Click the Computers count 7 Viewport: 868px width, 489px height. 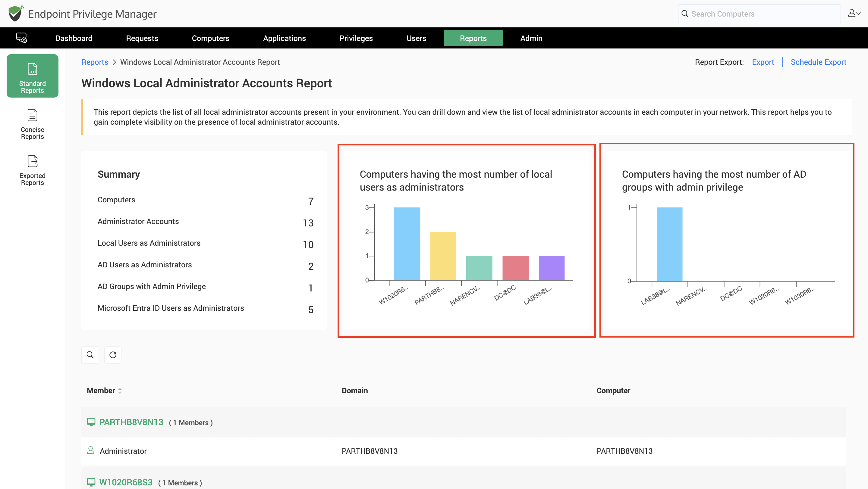pyautogui.click(x=311, y=201)
